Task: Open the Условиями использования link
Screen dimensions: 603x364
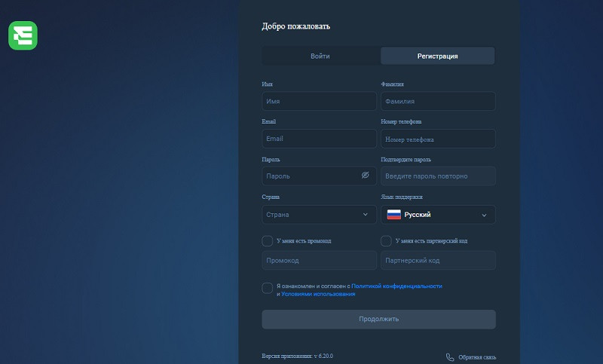Action: 317,294
